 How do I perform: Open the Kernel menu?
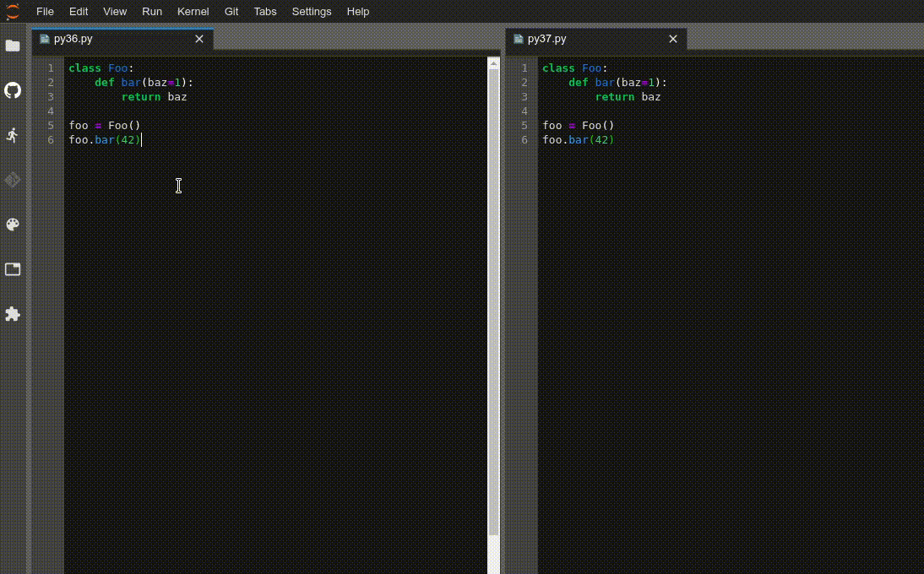193,11
